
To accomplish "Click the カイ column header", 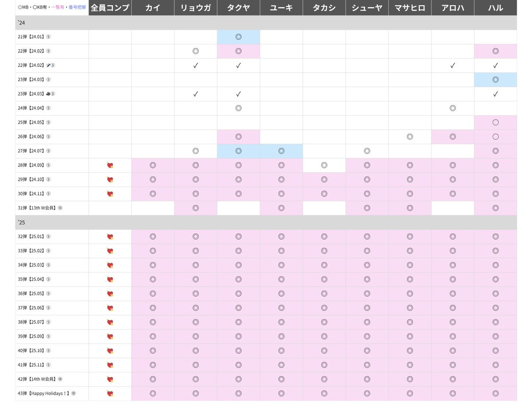I will pos(153,8).
